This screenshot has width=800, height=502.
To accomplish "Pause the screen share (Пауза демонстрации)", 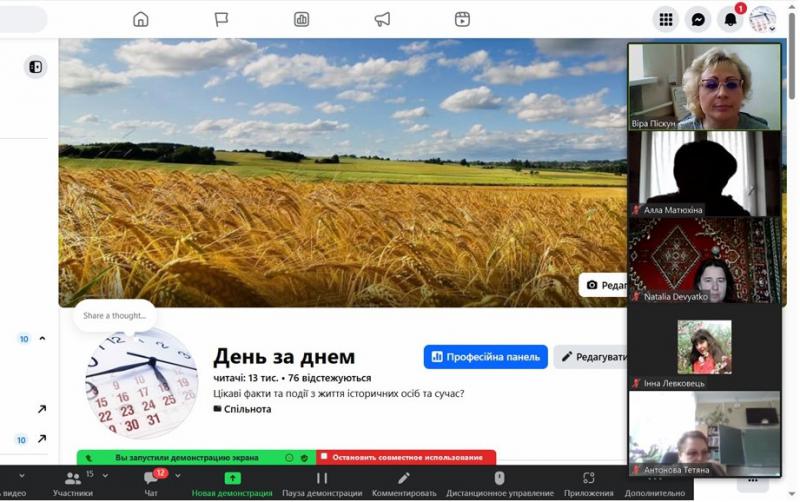I will point(322,483).
